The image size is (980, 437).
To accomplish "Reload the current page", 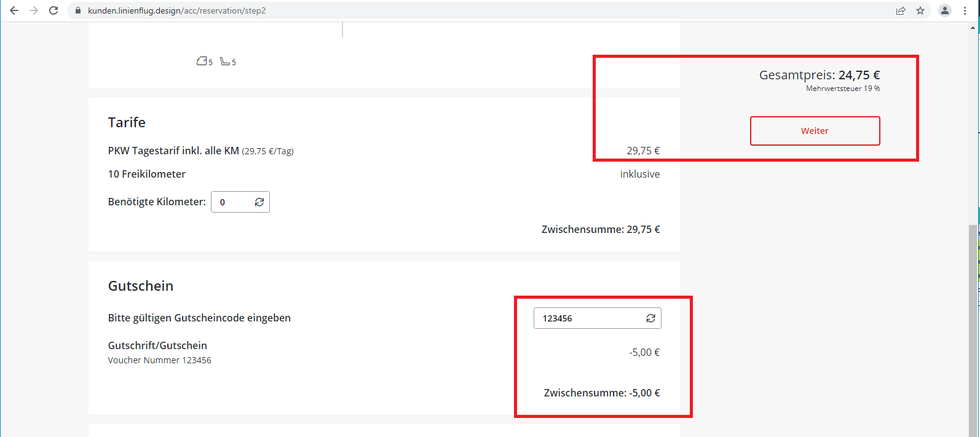I will (x=53, y=10).
